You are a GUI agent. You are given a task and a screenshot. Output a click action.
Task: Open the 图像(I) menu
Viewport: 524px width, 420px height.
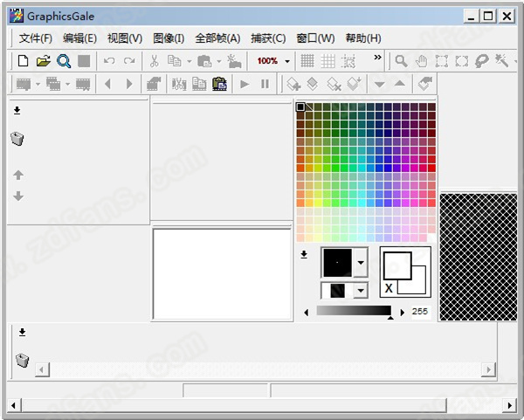pos(169,38)
